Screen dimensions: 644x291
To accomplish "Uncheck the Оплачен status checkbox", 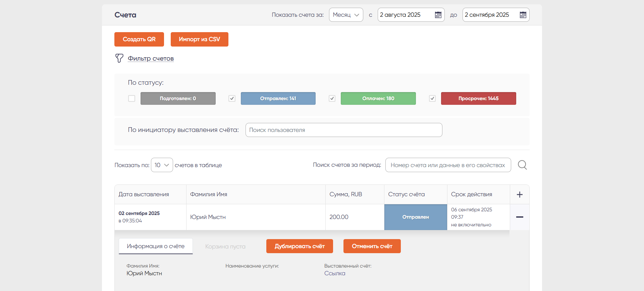I will pos(332,98).
